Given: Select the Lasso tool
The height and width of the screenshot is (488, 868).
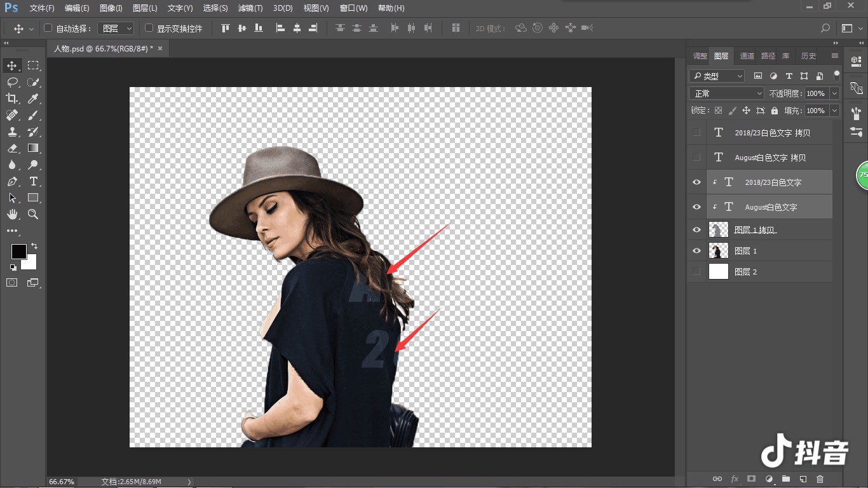Looking at the screenshot, I should [12, 82].
